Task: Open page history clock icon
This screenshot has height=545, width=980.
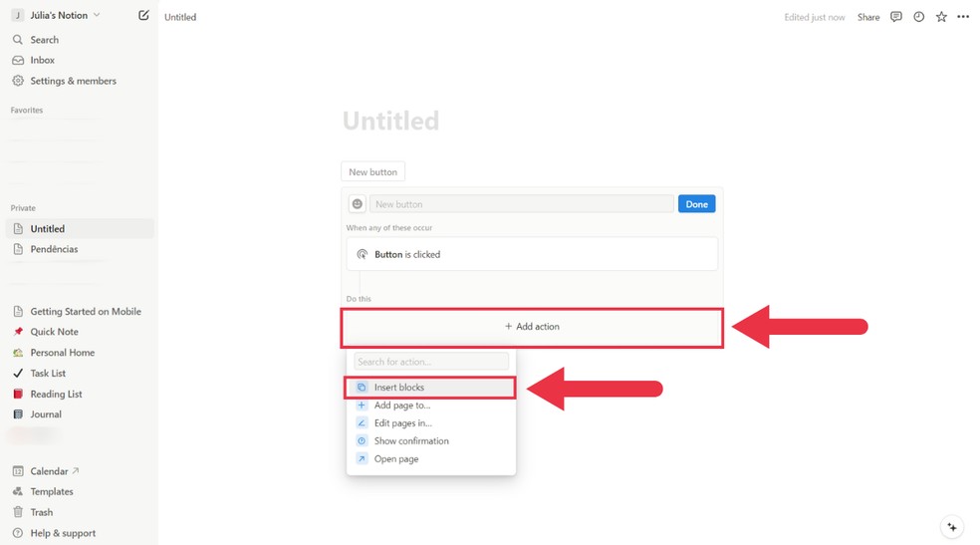Action: (x=918, y=17)
